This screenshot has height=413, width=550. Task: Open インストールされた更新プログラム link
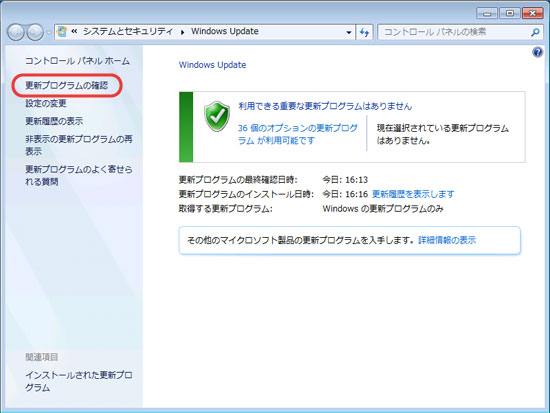tap(79, 381)
